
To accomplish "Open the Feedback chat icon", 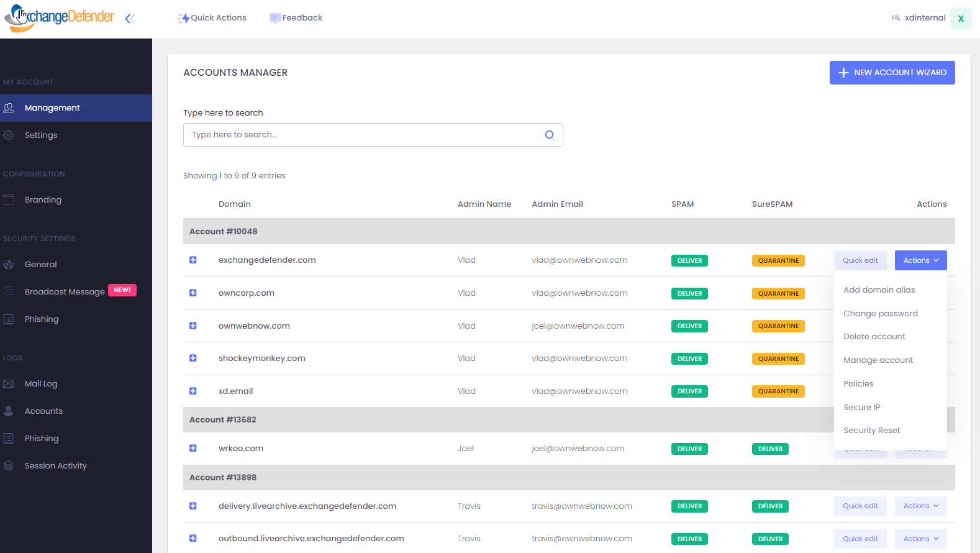I will coord(274,19).
